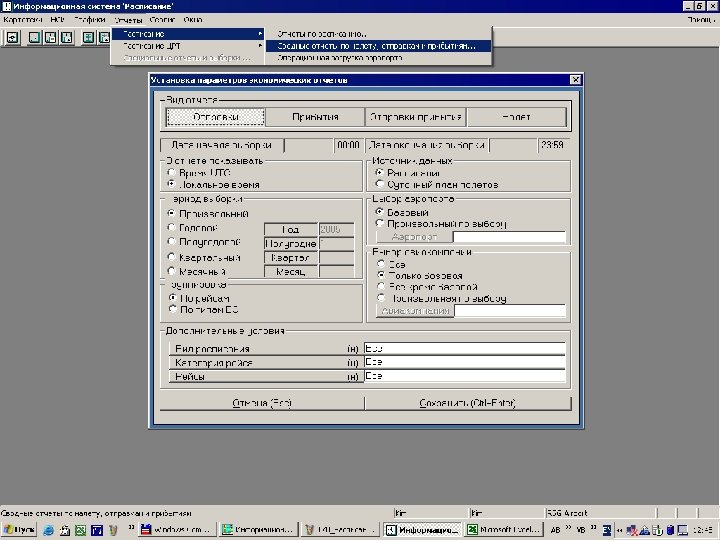Choose 'Отчеты по расписанию...' submenu item
Image resolution: width=720 pixels, height=540 pixels.
[379, 34]
